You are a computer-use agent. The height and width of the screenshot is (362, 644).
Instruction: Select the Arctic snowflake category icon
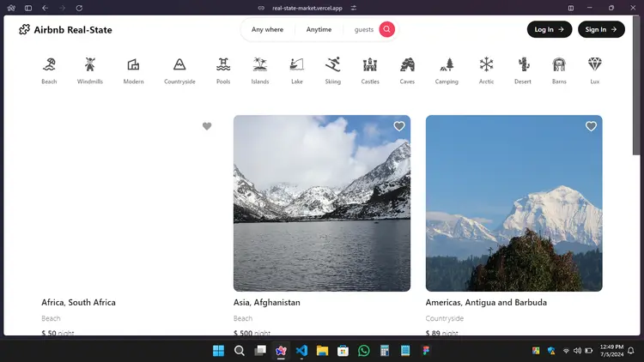pos(486,64)
